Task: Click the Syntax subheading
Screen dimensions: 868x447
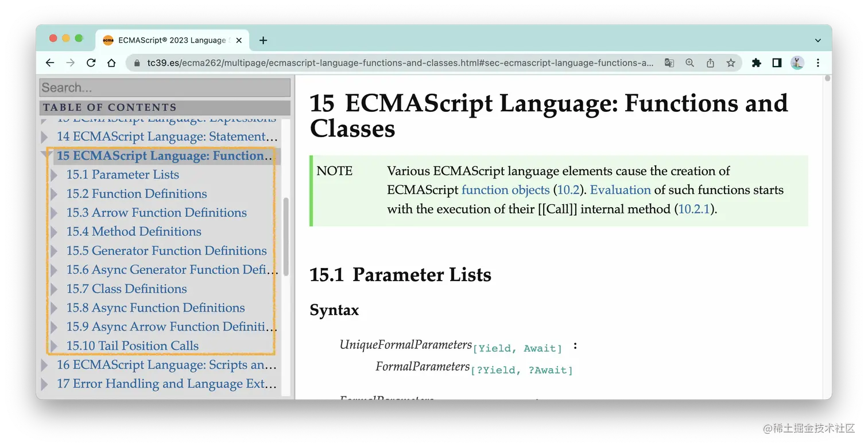Action: (x=334, y=310)
